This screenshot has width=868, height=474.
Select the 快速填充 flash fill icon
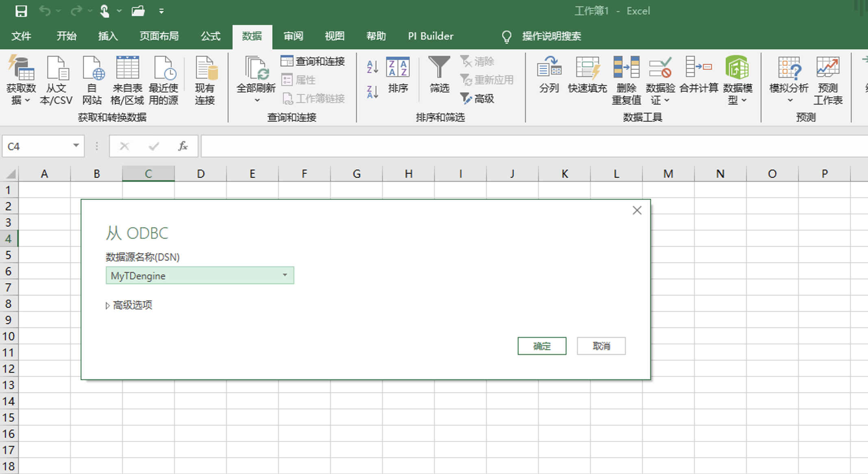pyautogui.click(x=587, y=77)
